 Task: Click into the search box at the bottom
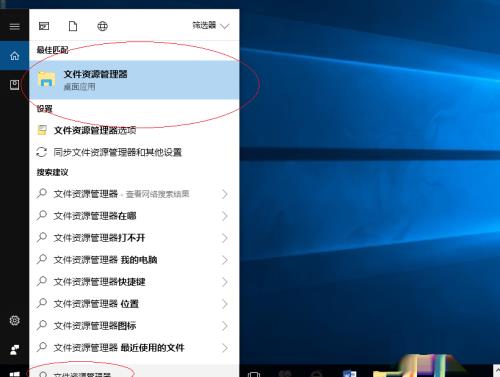134,371
